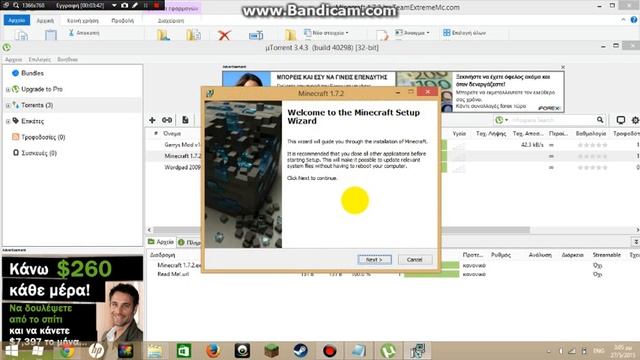Select Read Me!.url file row
This screenshot has height=360, width=640.
click(173, 274)
